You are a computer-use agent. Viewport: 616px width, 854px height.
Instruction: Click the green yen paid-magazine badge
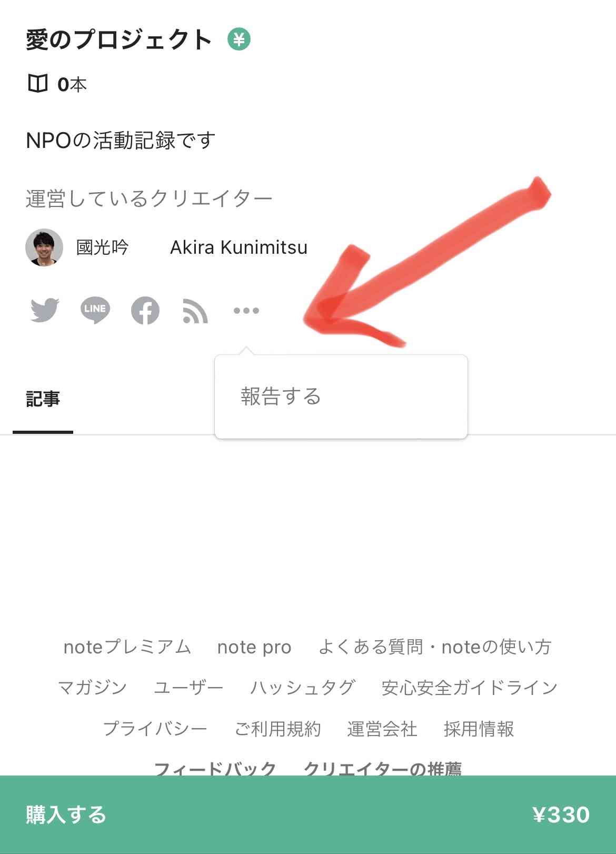click(x=239, y=39)
